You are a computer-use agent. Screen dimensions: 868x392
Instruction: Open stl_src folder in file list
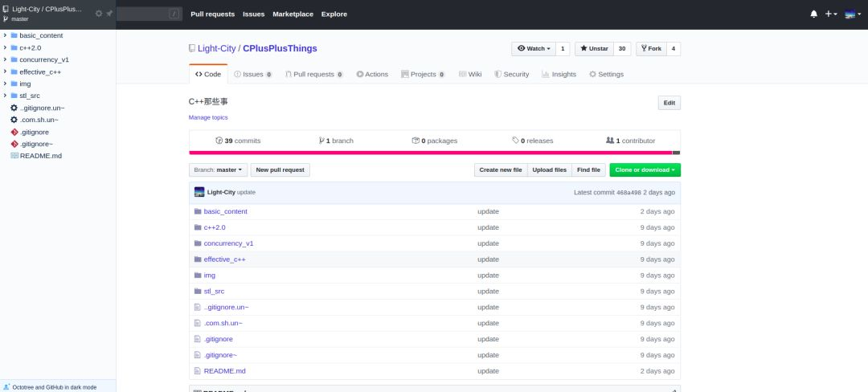pos(215,292)
